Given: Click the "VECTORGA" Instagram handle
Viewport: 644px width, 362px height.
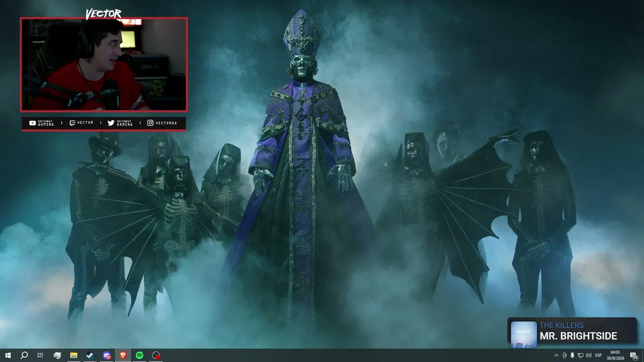Looking at the screenshot, I should (x=166, y=123).
